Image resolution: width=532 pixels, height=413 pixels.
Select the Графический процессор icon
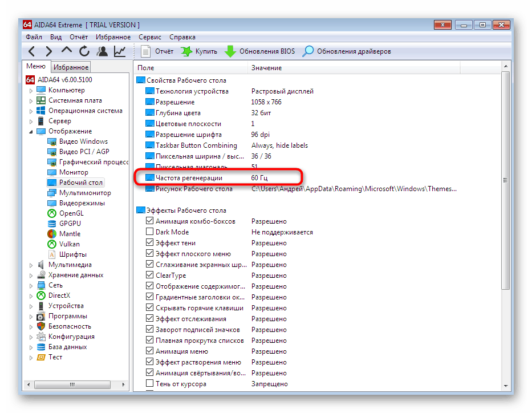pos(52,162)
